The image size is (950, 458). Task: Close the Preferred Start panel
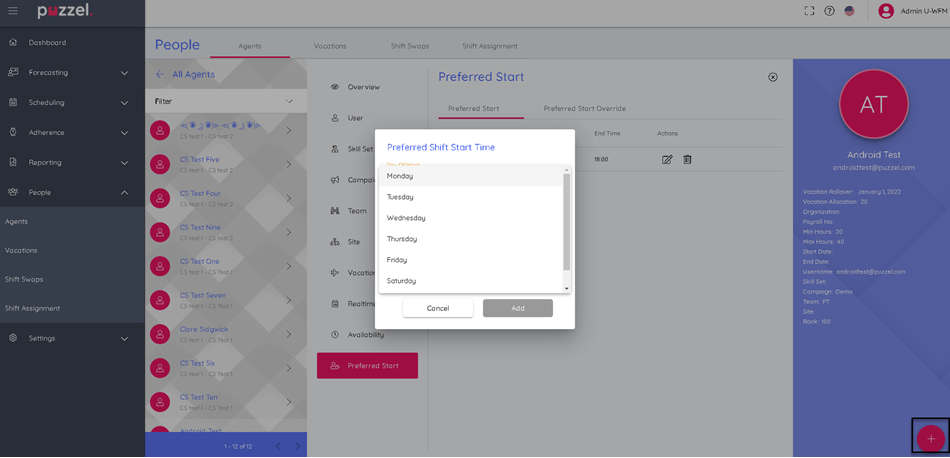pos(772,77)
